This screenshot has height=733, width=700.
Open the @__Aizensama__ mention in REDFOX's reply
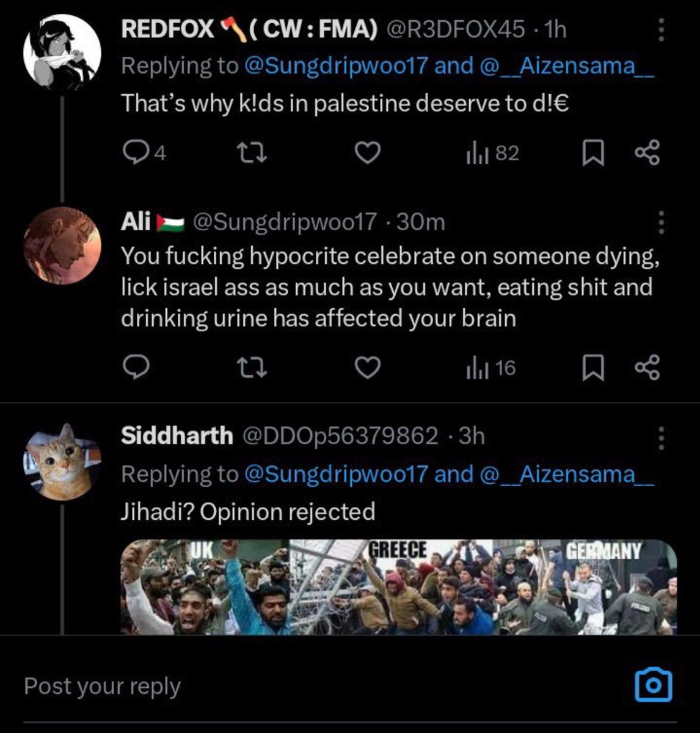click(x=567, y=67)
